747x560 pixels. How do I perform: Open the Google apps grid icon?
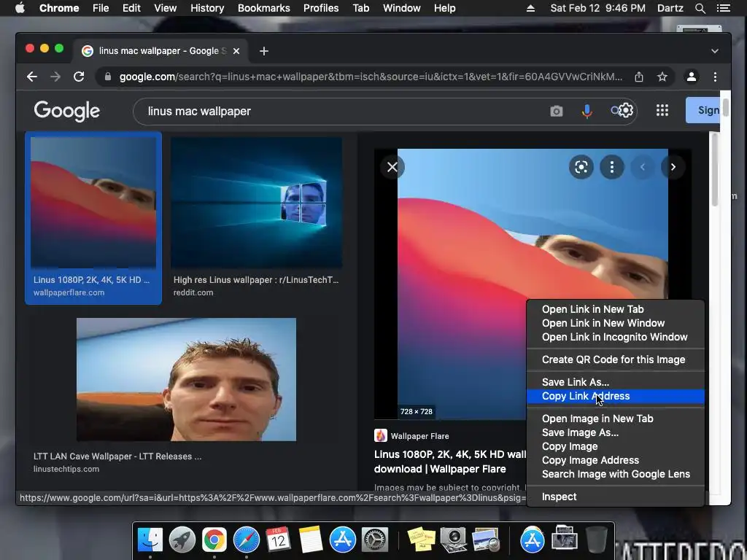(662, 111)
